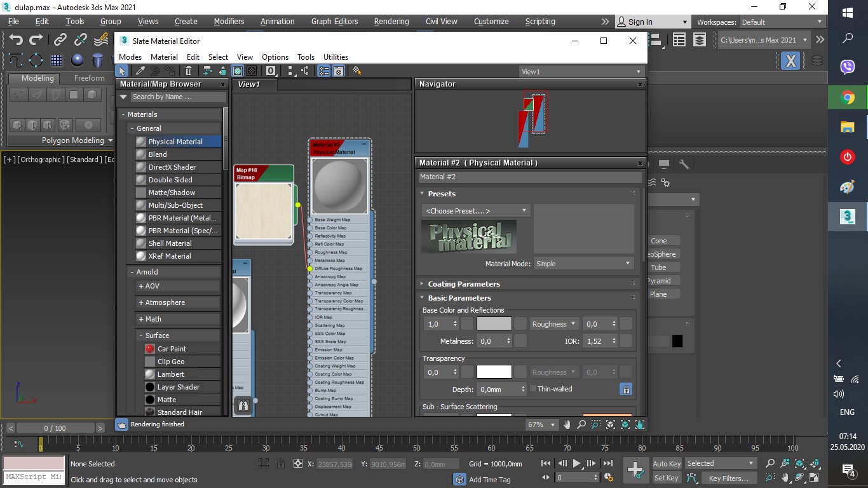Toggle Move Children icon in Slate toolbar

coord(208,71)
